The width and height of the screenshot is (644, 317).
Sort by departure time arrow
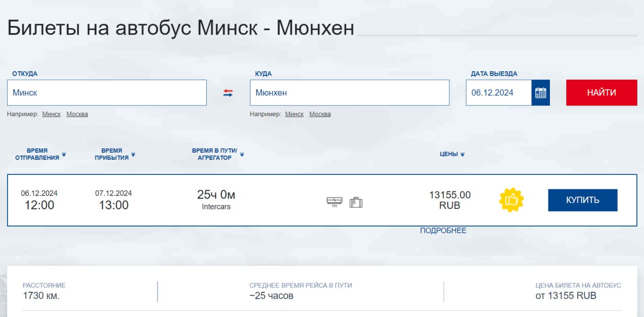64,155
